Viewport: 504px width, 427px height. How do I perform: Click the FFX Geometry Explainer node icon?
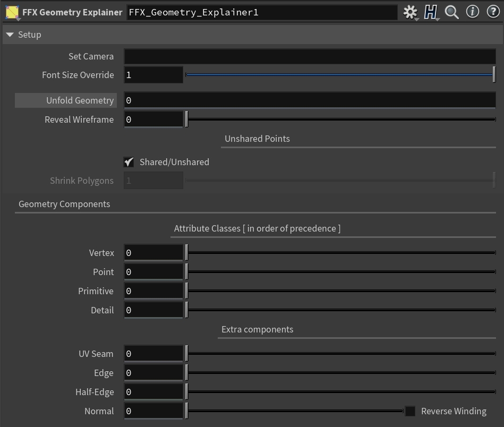12,13
